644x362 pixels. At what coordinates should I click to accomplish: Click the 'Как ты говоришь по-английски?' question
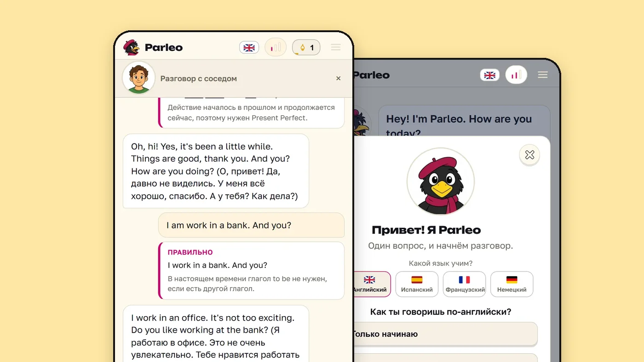(441, 312)
